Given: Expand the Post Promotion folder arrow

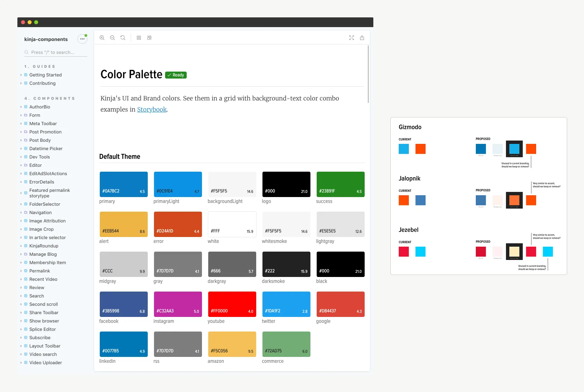Looking at the screenshot, I should 21,132.
